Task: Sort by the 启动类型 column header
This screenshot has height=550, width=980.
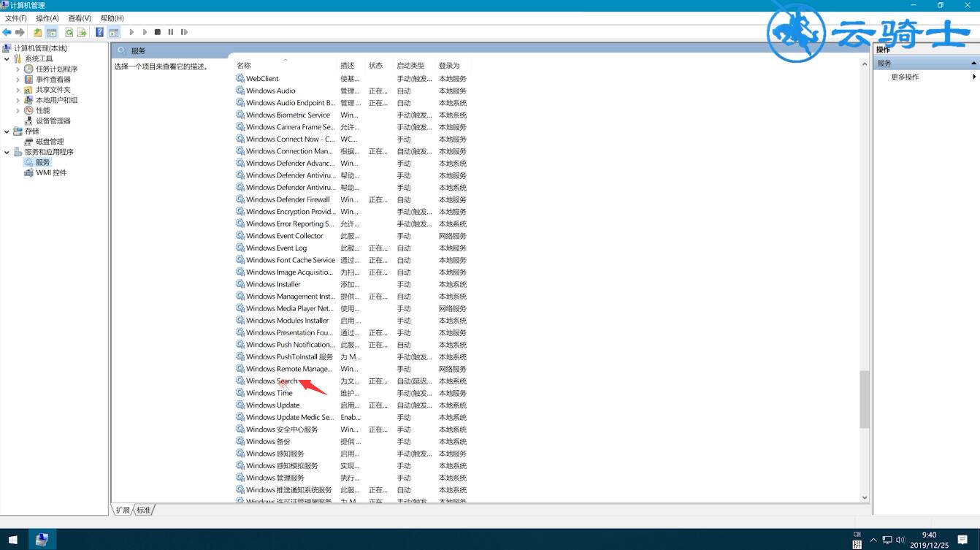Action: (414, 66)
